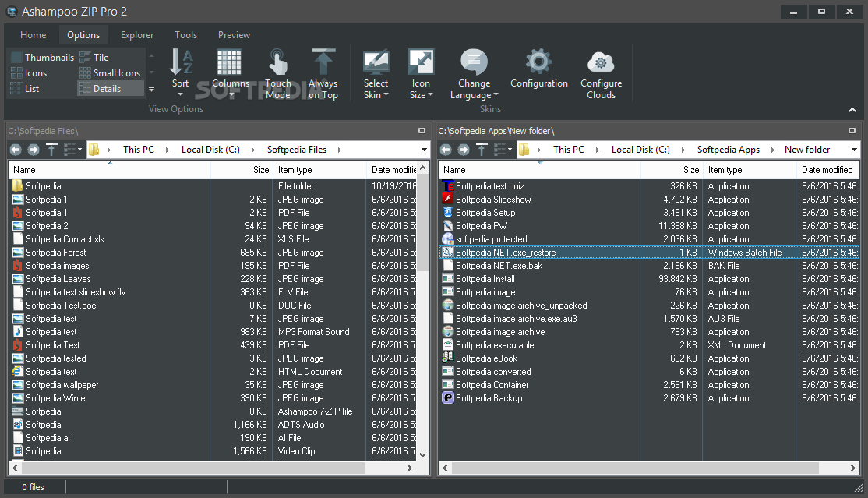868x498 pixels.
Task: Switch view to List
Action: click(25, 89)
